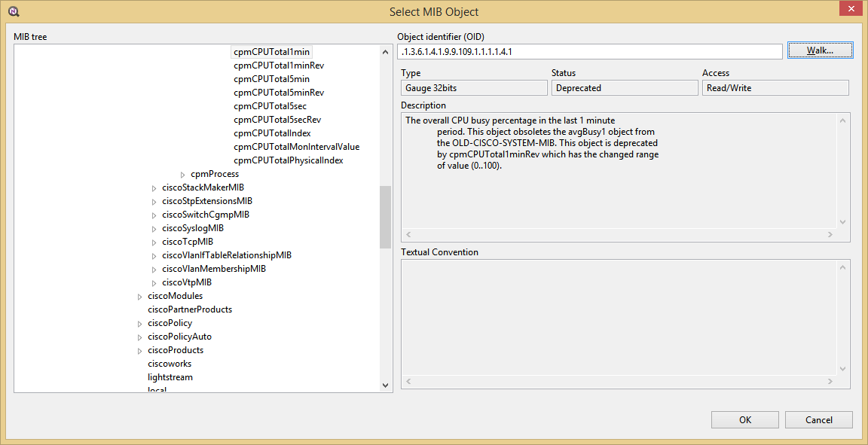Screen dimensions: 868x445
Task: Cancel the Select MIB Object dialog
Action: point(818,420)
